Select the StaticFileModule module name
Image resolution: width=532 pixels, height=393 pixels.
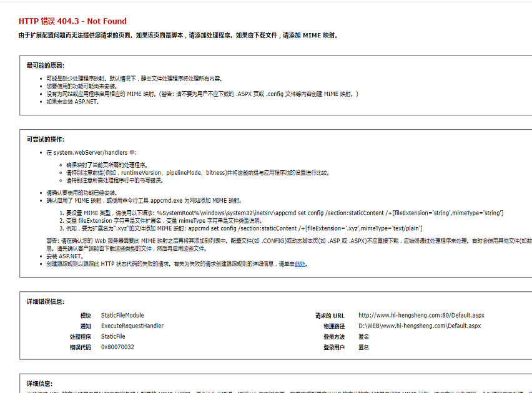(124, 316)
